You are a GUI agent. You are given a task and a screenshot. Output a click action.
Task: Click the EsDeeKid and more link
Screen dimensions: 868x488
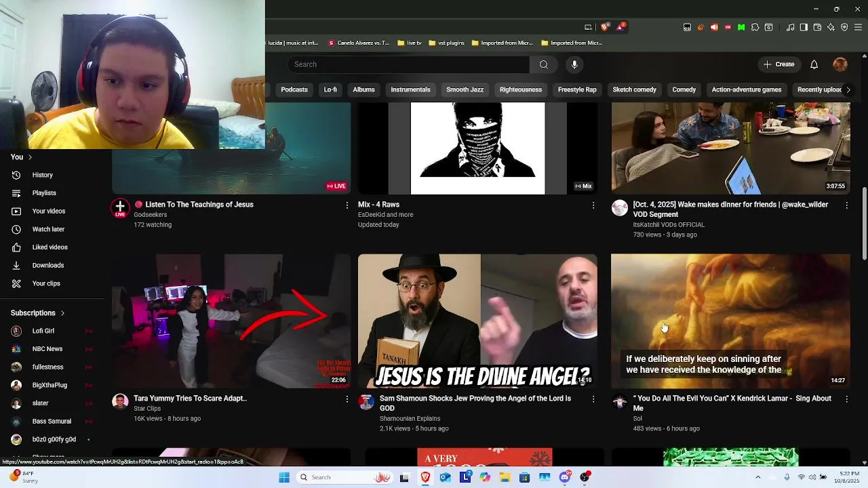(x=386, y=215)
